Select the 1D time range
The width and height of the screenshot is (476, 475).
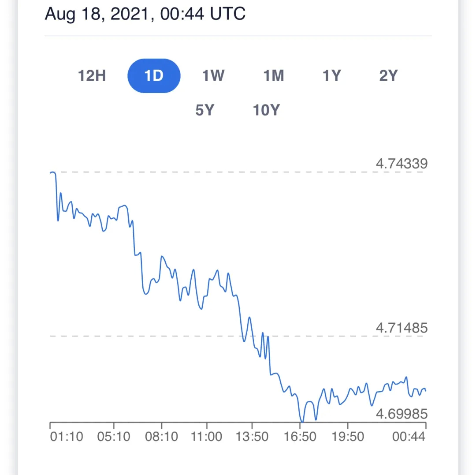[154, 75]
